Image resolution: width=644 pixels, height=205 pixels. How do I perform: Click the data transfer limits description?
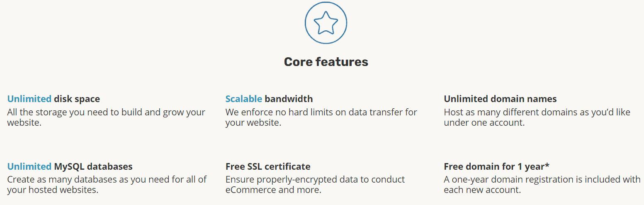(x=321, y=117)
